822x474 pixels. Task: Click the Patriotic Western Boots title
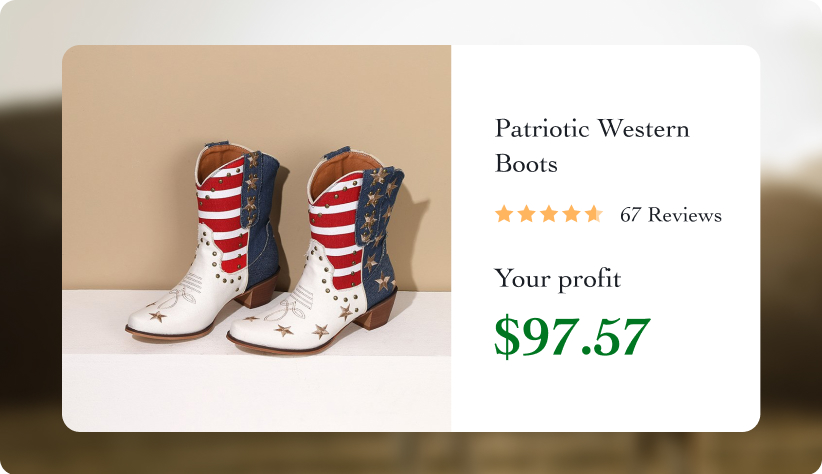(592, 146)
